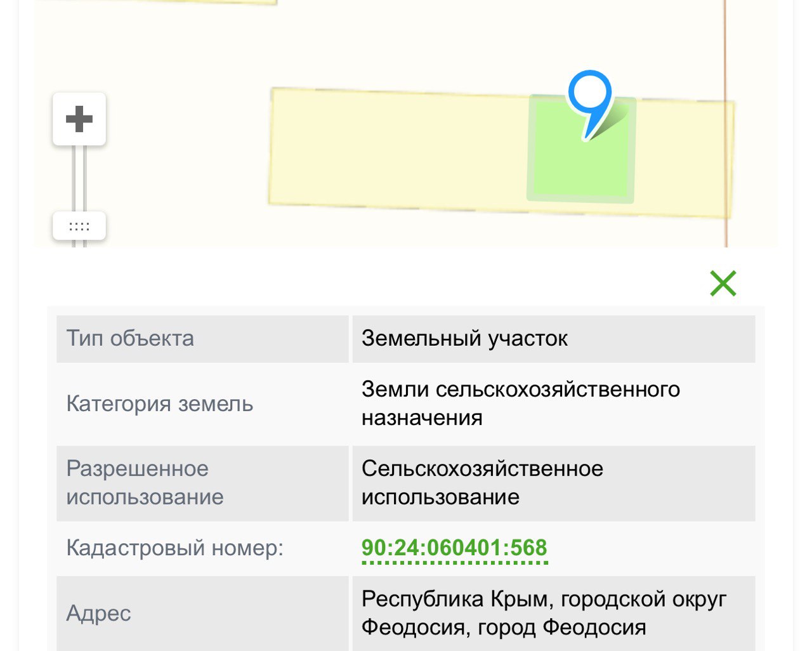Select "Сельскохозяйственное использование" value
The width and height of the screenshot is (812, 651).
pyautogui.click(x=482, y=483)
